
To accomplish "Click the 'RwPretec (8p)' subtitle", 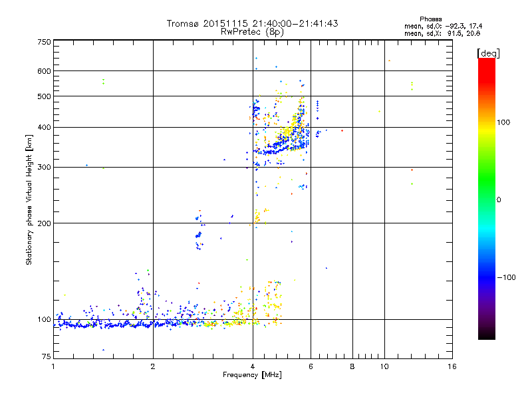I will (x=252, y=32).
